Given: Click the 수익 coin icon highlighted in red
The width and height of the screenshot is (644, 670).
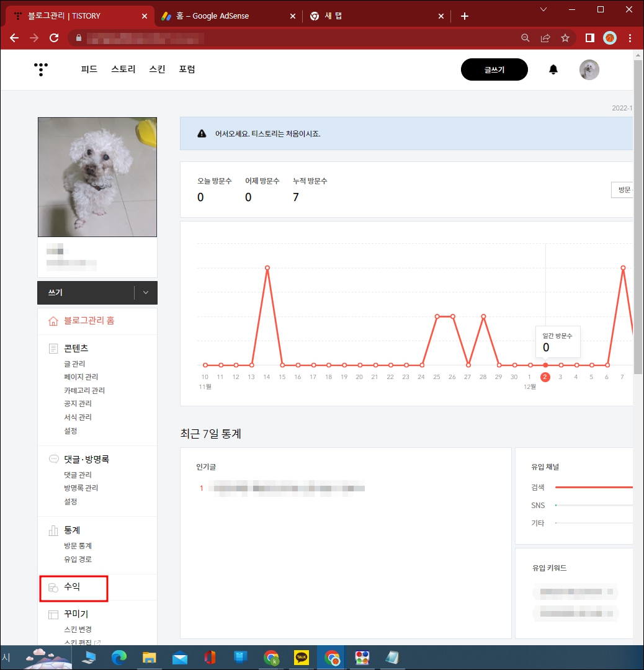Looking at the screenshot, I should tap(53, 587).
